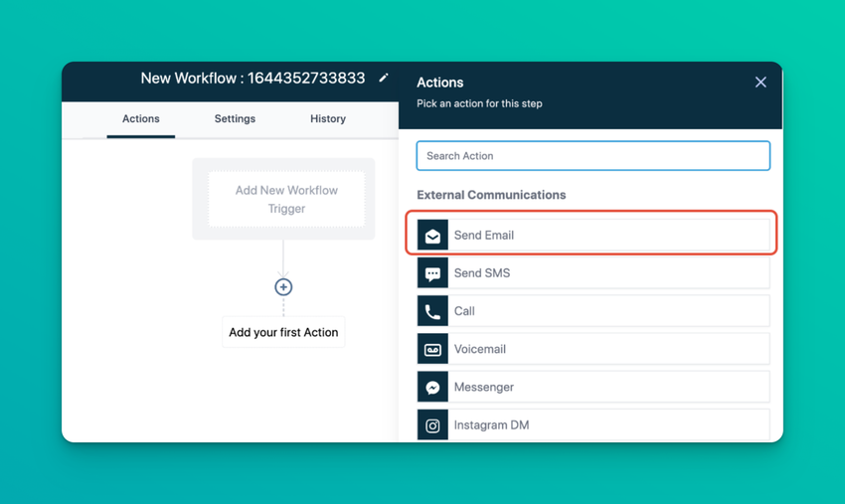The width and height of the screenshot is (845, 504).
Task: Click the Messenger logo icon
Action: click(432, 387)
